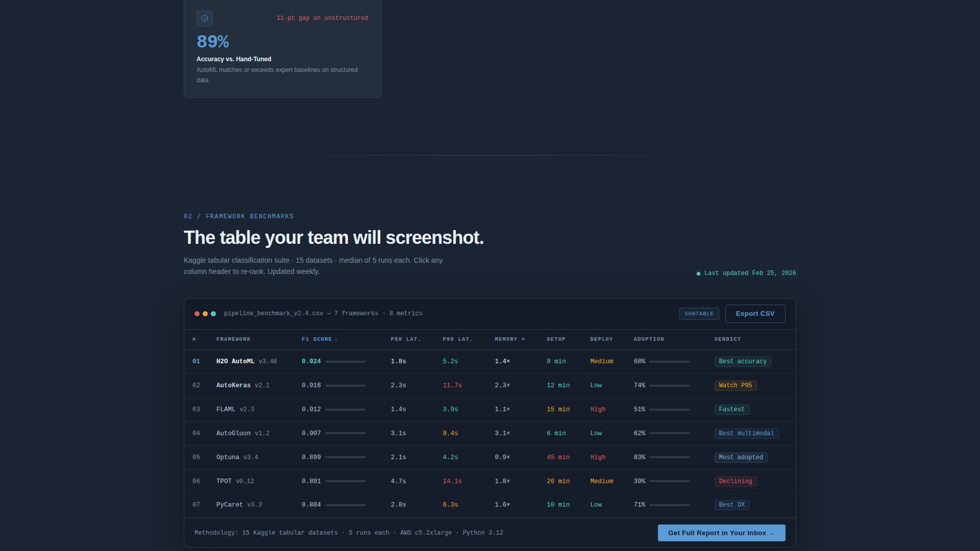This screenshot has width=980, height=551.
Task: Click the Best DX verdict badge
Action: point(731,505)
